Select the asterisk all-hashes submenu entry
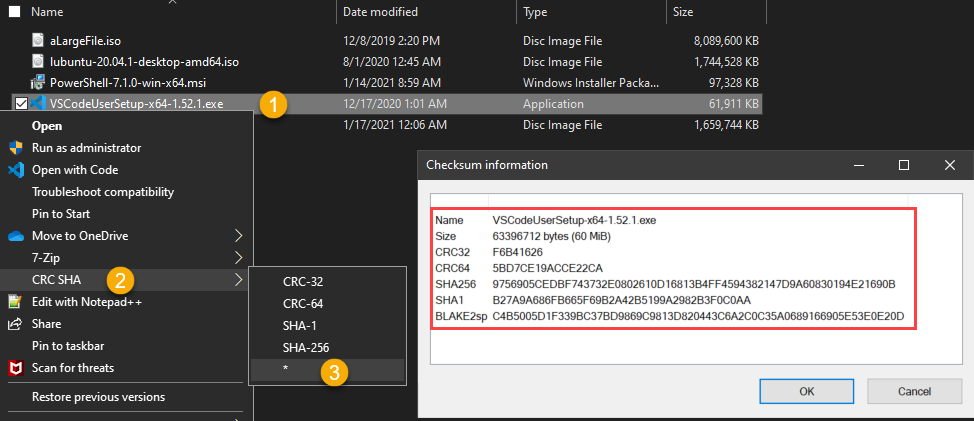Viewport: 974px width, 421px height. click(327, 369)
